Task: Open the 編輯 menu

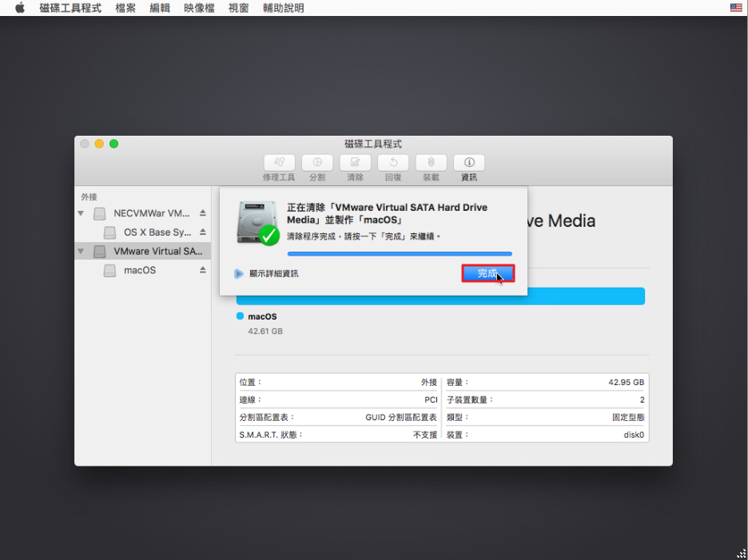Action: click(160, 8)
